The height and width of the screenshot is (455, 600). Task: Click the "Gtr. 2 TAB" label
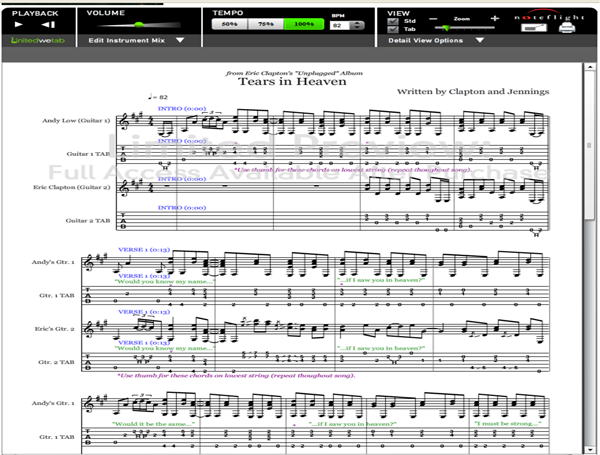[56, 362]
